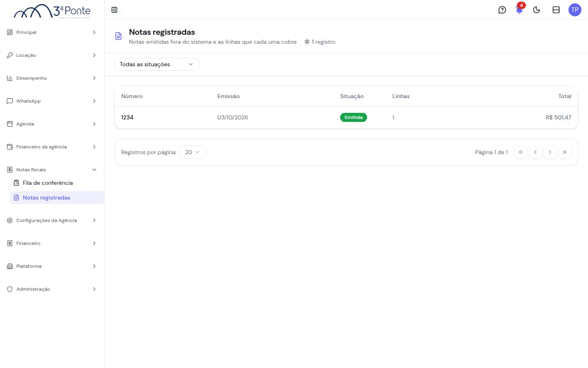Expand the Locação menu chevron
Screen dimensions: 588x368
point(94,55)
